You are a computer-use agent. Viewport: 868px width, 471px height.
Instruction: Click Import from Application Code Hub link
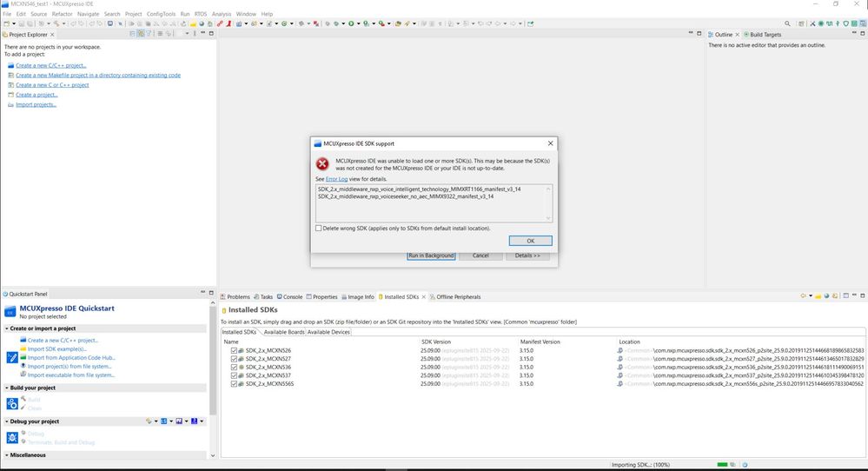pos(71,358)
